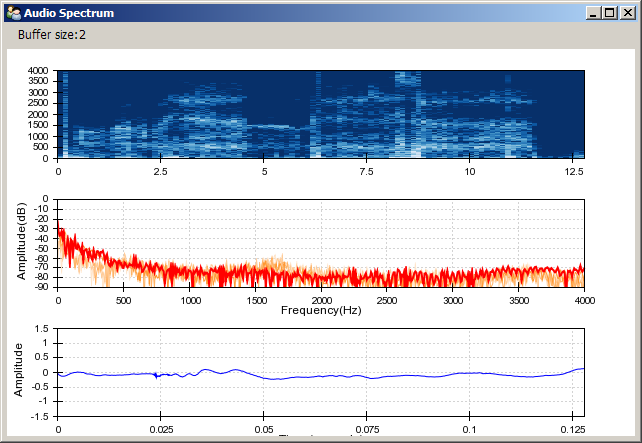This screenshot has width=642, height=443.
Task: Click the 4000 label on spectrogram frequency axis
Action: point(39,71)
